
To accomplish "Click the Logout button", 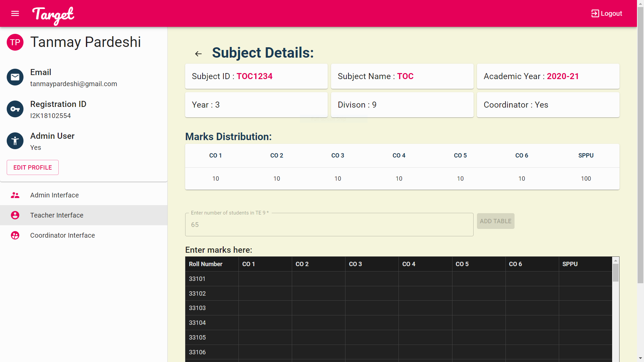I will tap(606, 13).
